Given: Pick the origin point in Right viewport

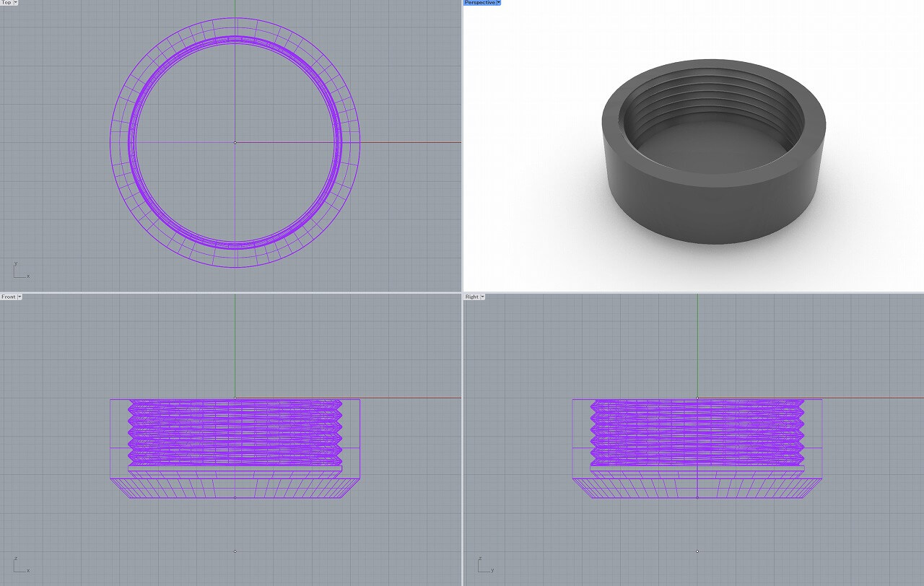Looking at the screenshot, I should coord(697,398).
